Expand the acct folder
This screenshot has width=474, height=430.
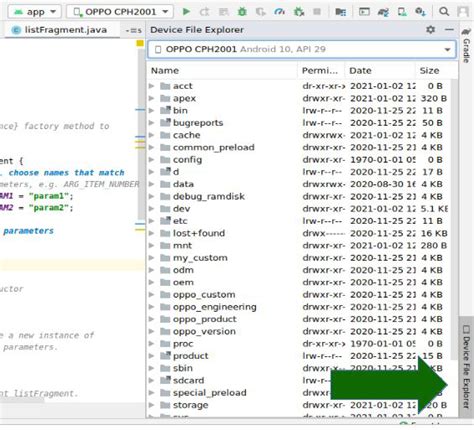(152, 86)
